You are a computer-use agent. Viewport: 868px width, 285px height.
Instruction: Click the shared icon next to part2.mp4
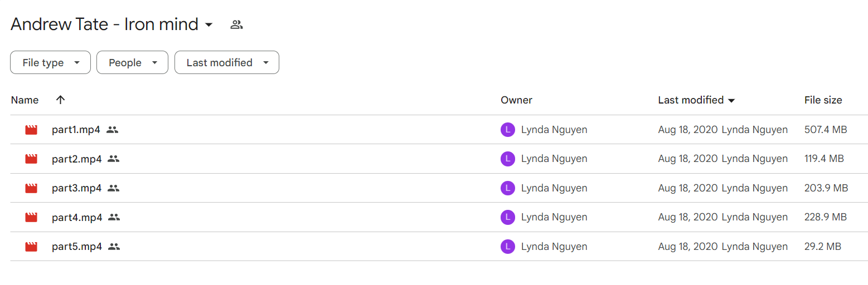[114, 159]
